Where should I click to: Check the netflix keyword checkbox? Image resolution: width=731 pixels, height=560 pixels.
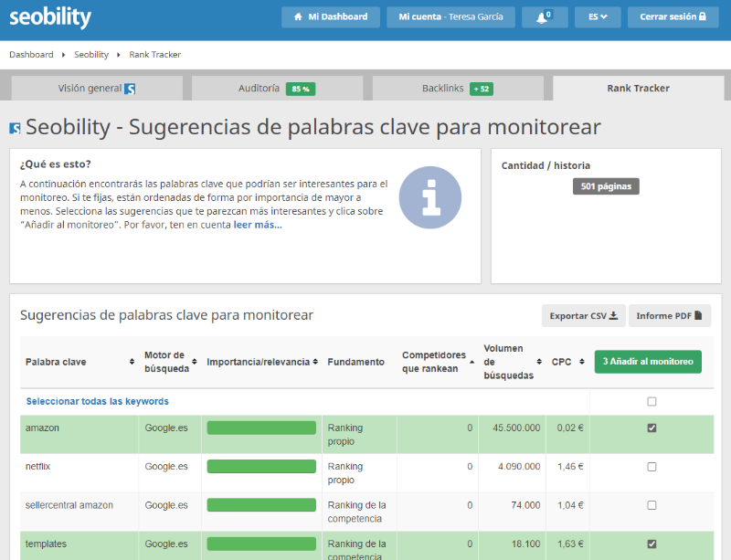click(x=652, y=467)
